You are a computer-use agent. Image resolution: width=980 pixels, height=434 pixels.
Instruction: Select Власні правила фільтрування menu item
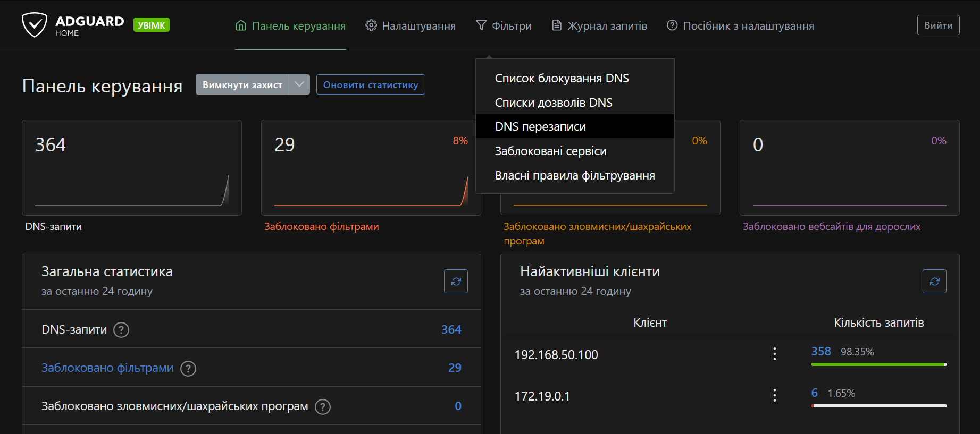[575, 175]
